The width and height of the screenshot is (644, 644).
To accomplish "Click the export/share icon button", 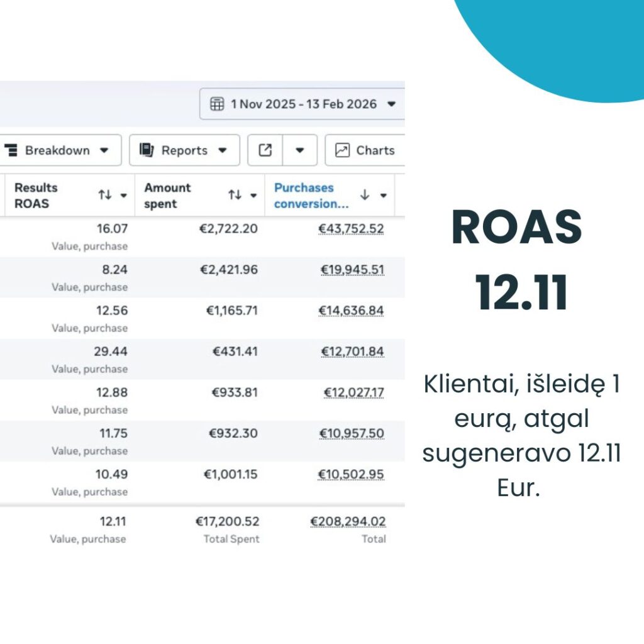I will (265, 150).
